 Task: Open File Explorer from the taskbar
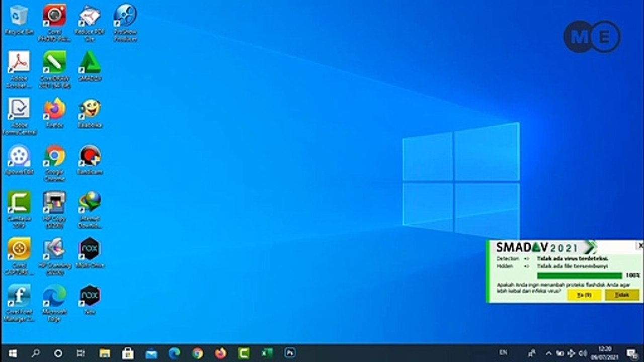tap(105, 353)
